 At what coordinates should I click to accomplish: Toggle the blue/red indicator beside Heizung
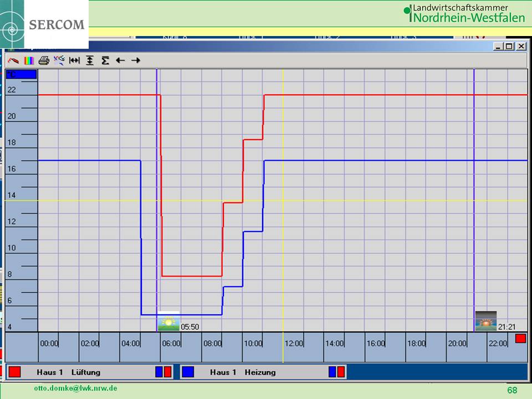[336, 372]
